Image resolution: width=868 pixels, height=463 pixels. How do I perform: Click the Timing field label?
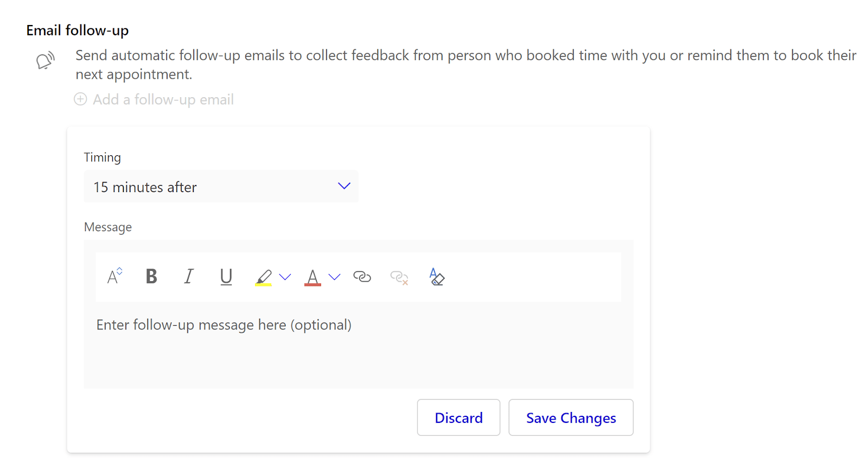point(103,157)
